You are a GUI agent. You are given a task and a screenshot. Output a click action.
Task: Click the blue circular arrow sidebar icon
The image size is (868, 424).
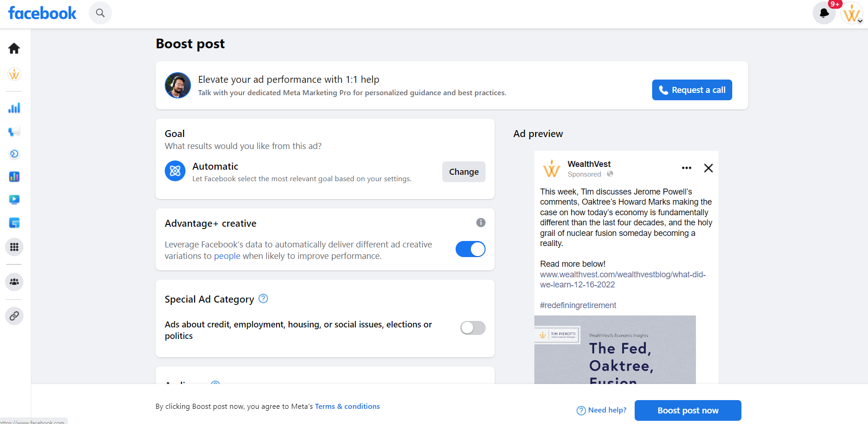(x=14, y=154)
